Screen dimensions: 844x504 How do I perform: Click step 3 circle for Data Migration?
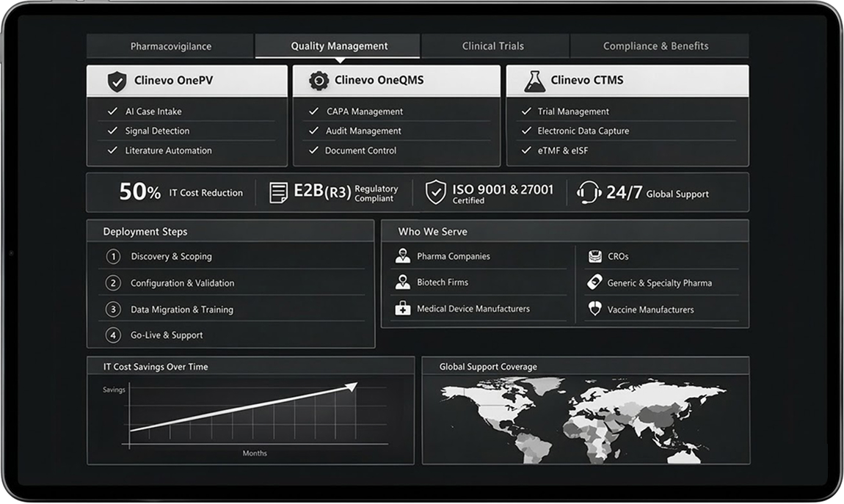click(x=113, y=310)
